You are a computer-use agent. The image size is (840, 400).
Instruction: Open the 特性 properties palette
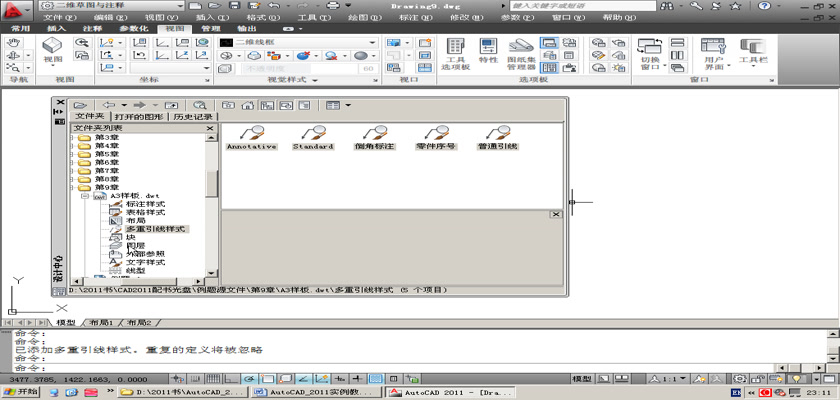click(x=488, y=51)
